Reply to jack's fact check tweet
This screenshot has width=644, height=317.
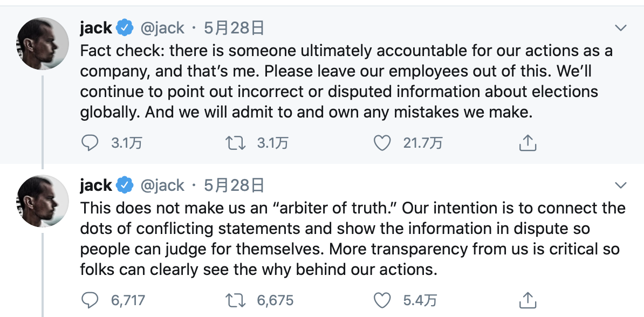click(91, 143)
